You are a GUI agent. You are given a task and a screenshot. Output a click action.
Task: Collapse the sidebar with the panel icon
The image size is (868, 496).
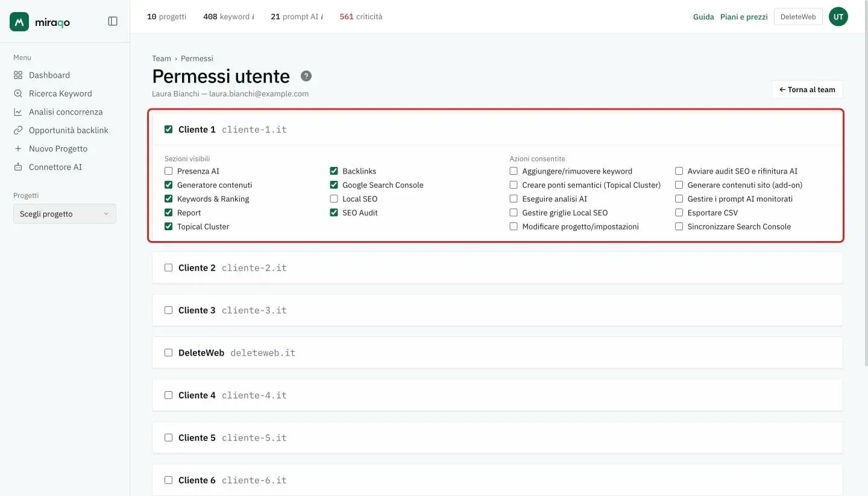click(x=113, y=21)
